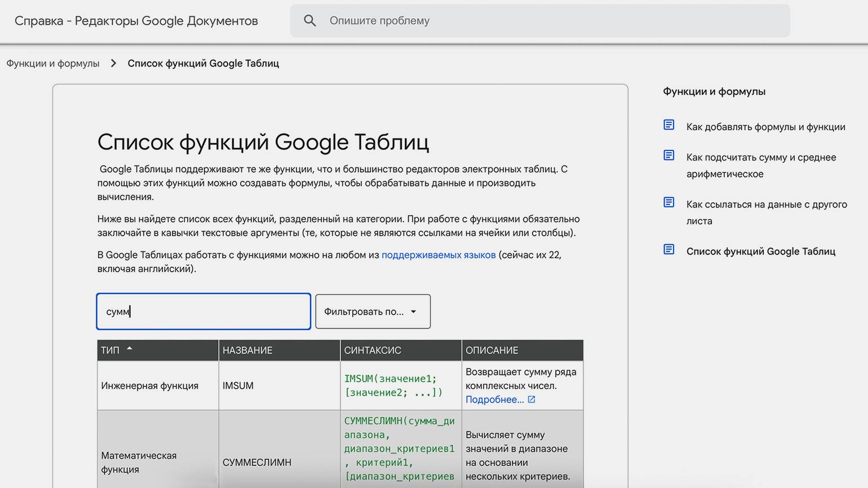
Task: Click 'Список функций Google Таблиц' page heading
Action: (263, 142)
